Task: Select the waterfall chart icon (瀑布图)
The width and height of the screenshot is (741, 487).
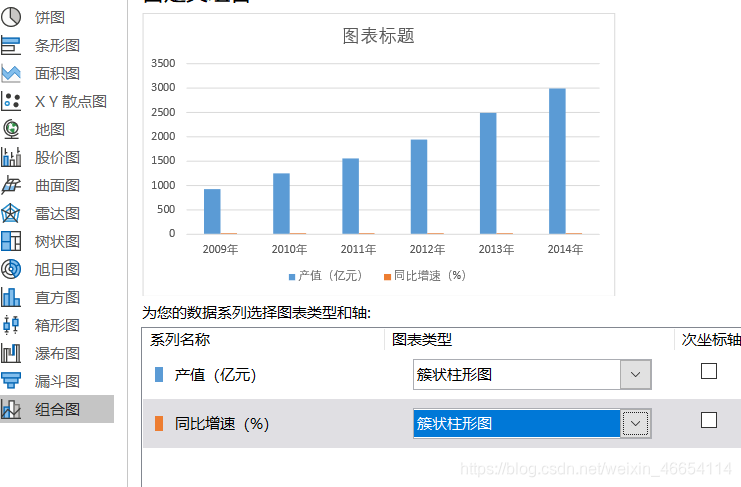Action: (11, 353)
